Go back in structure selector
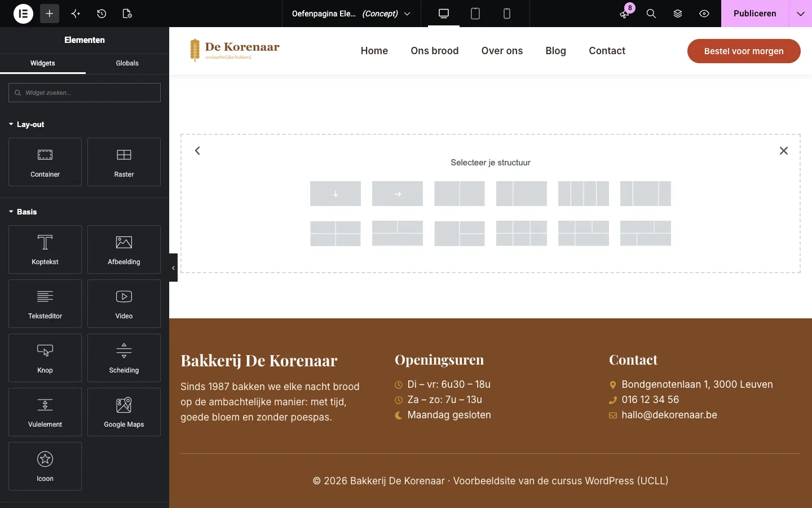 [197, 151]
